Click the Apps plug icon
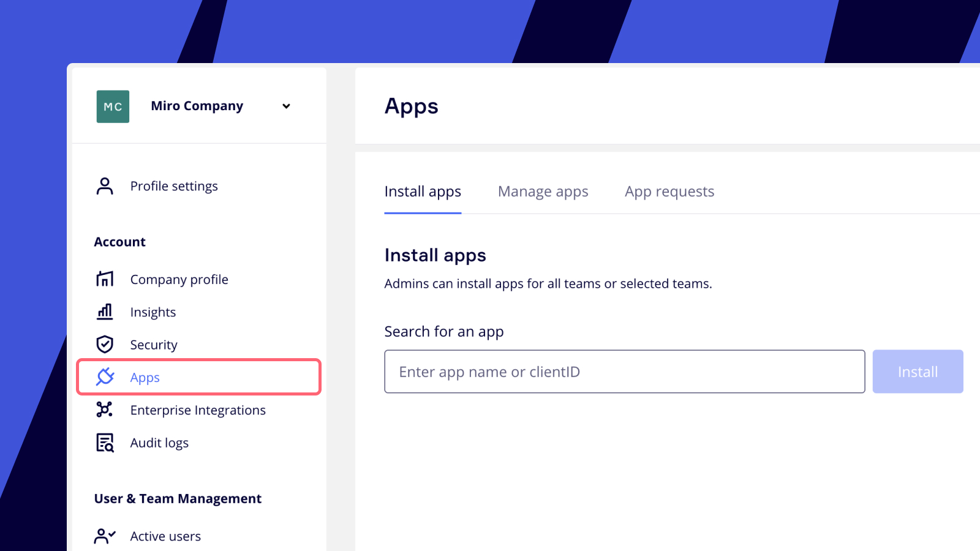This screenshot has width=980, height=551. coord(105,377)
